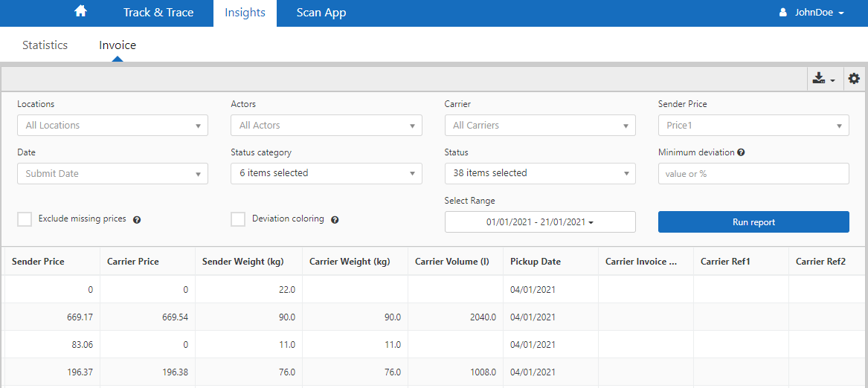
Task: Click the user profile icon for JohnDoe
Action: coord(782,13)
